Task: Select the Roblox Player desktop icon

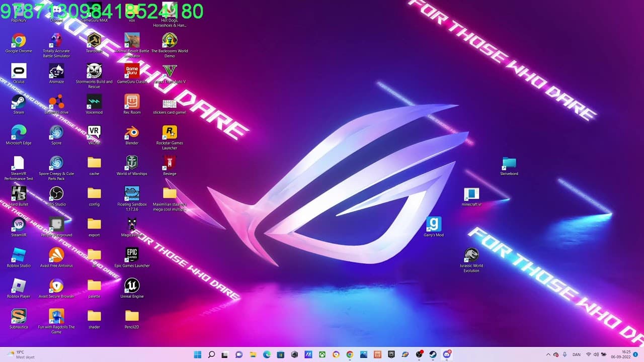Action: tap(19, 289)
